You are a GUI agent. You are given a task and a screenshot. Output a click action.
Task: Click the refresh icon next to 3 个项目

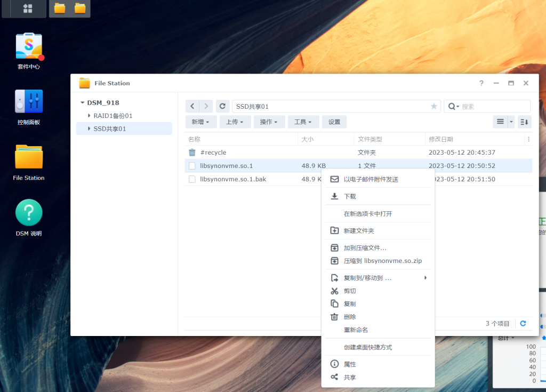(523, 324)
